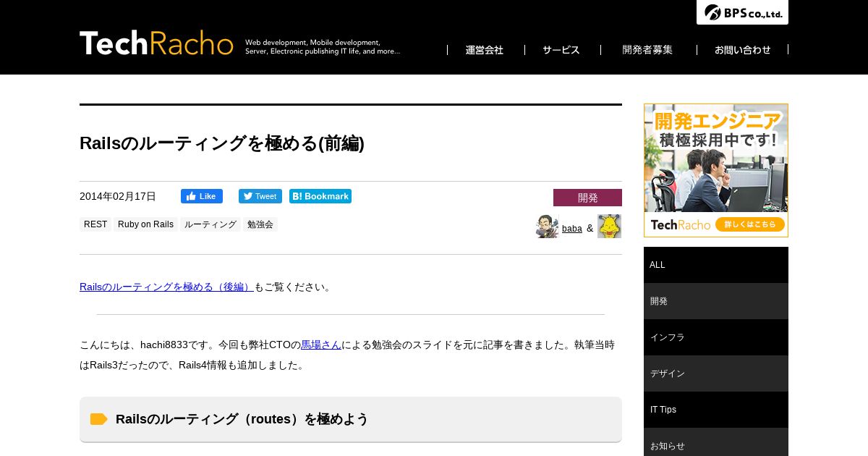Click the yellow character author avatar
Screen dimensions: 868x456
(609, 227)
